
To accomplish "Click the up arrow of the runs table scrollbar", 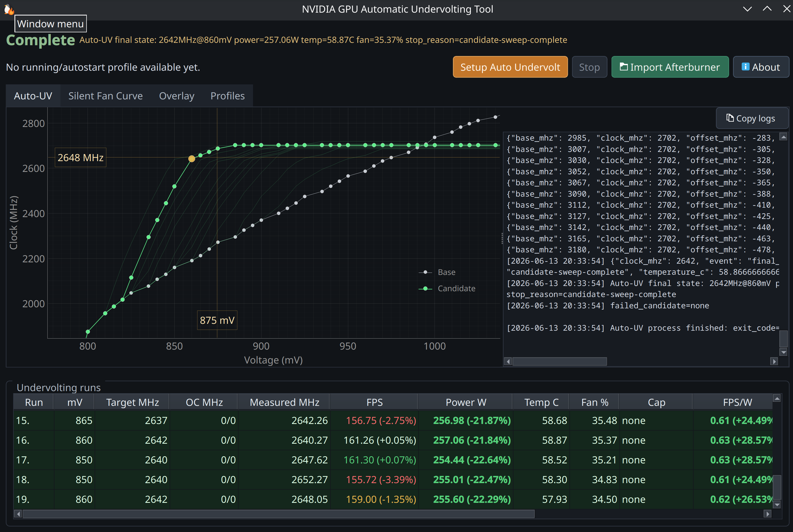I will click(x=777, y=398).
